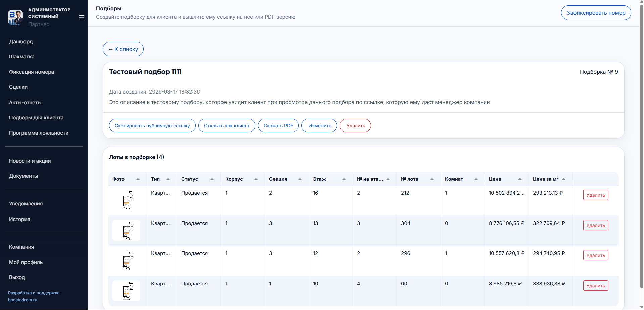Delete lot 304 with its Удалить button
This screenshot has width=644, height=310.
click(596, 225)
